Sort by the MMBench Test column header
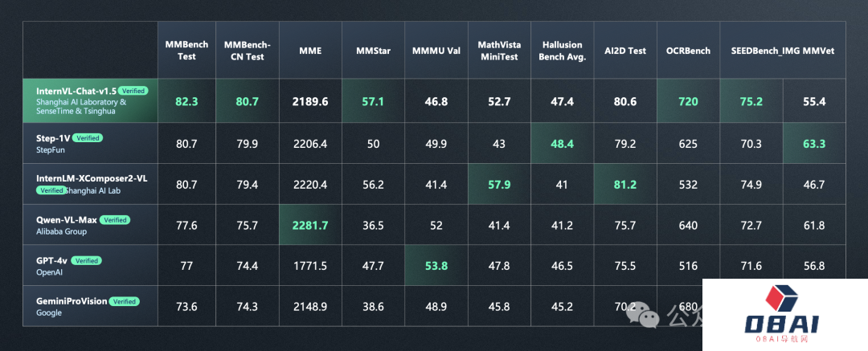Image resolution: width=868 pixels, height=351 pixels. coord(186,51)
